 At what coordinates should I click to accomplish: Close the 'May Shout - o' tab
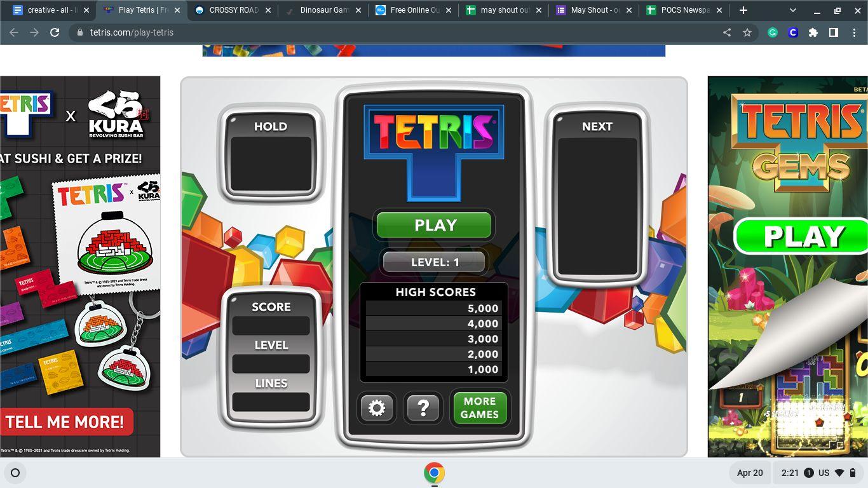(630, 10)
